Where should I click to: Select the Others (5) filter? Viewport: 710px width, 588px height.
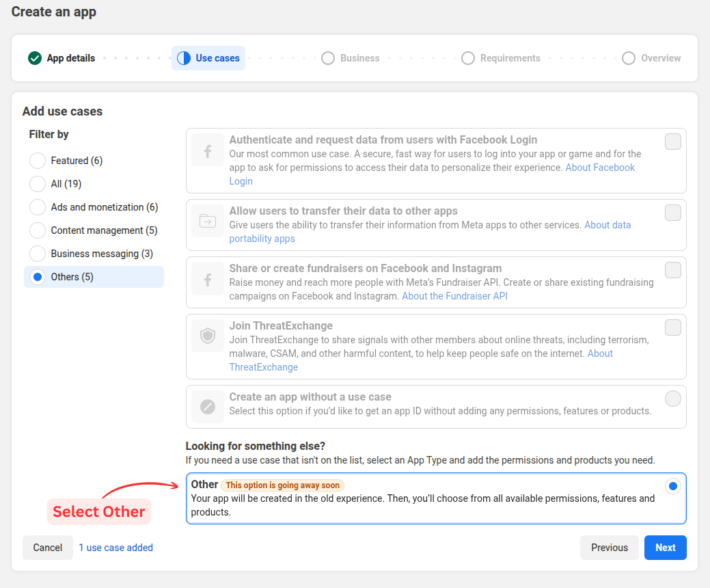click(x=38, y=277)
